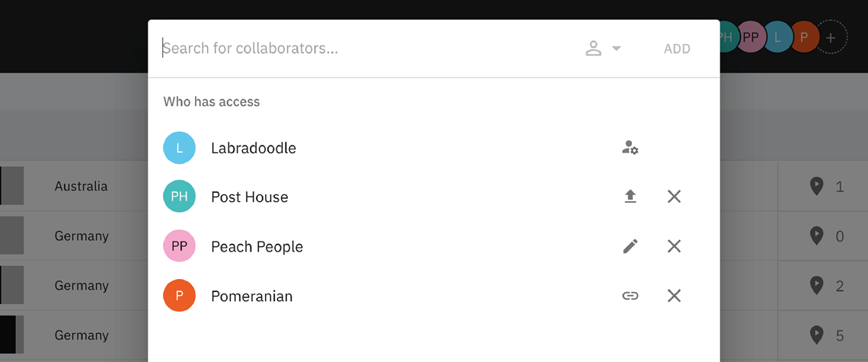
Task: Click the blue L avatar in header
Action: (x=777, y=37)
